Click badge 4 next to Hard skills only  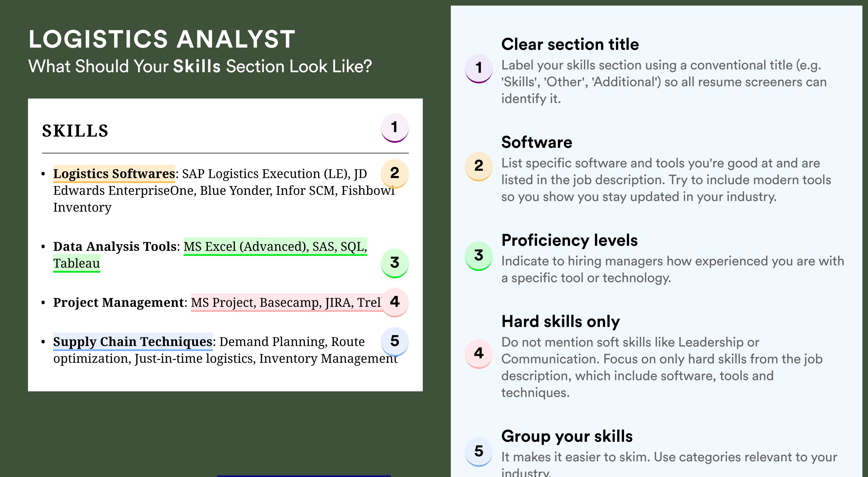479,354
